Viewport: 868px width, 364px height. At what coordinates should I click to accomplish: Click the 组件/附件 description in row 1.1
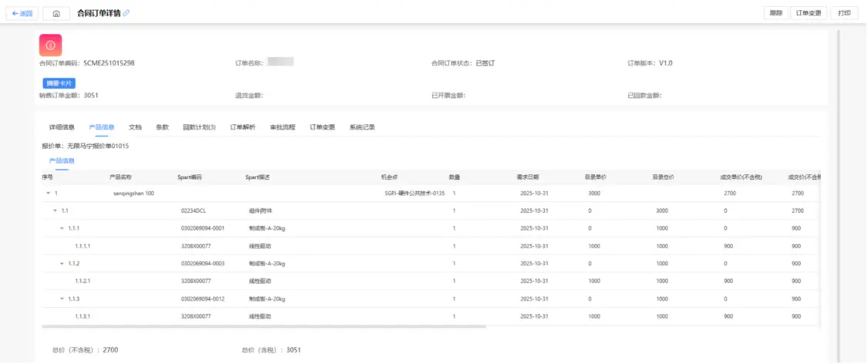(260, 211)
